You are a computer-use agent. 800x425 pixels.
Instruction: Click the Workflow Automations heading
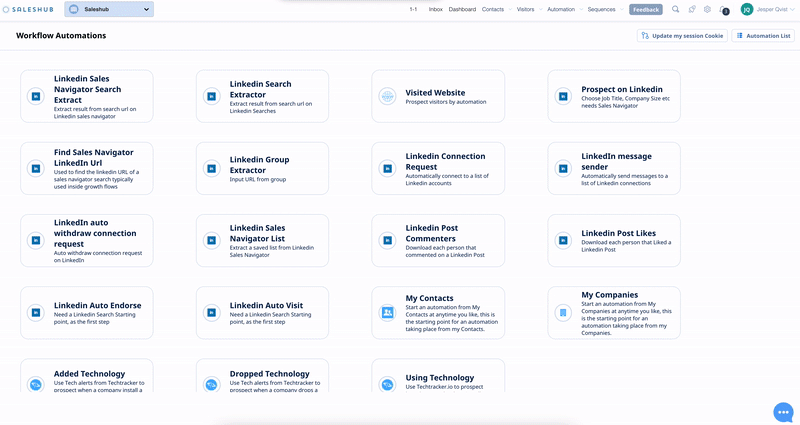pos(61,35)
